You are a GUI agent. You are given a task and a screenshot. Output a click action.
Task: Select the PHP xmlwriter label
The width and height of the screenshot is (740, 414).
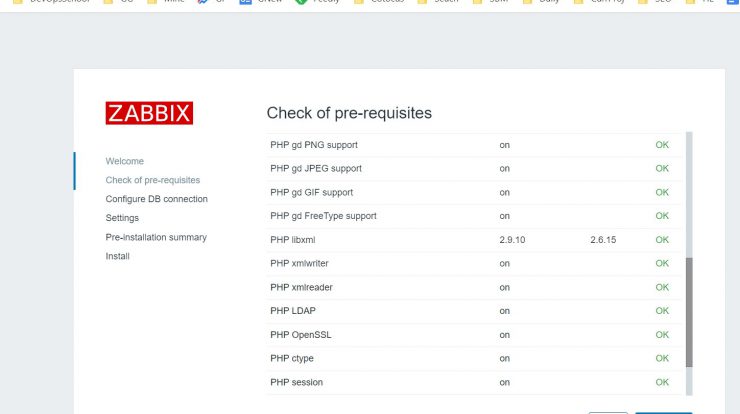click(x=299, y=263)
